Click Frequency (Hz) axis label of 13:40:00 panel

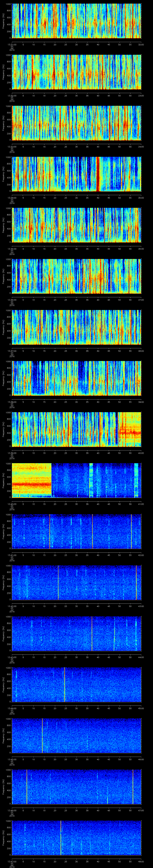(x=3, y=481)
